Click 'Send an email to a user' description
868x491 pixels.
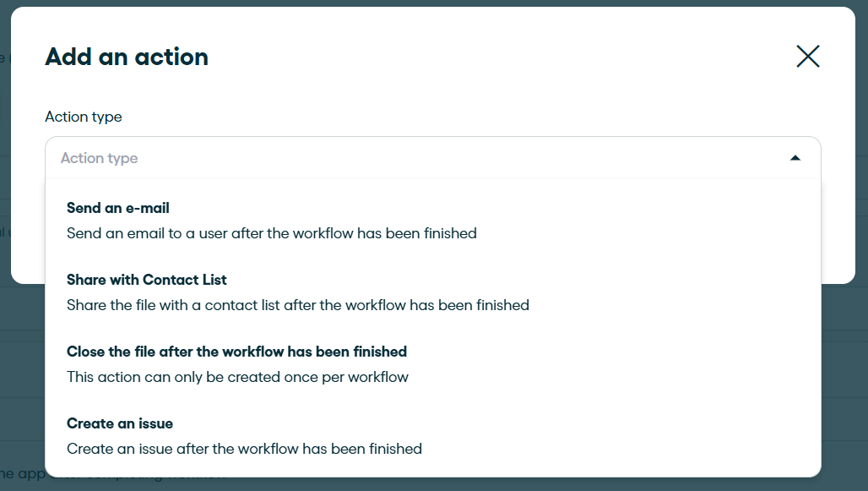click(271, 233)
